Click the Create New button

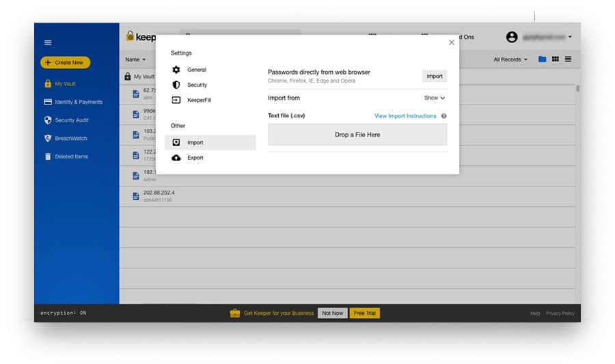[65, 62]
